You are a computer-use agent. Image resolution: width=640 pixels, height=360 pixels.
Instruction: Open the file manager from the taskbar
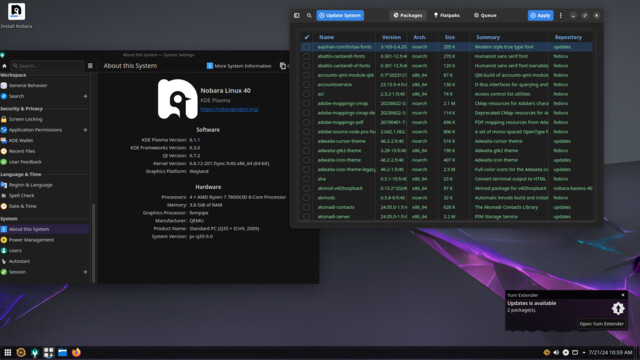click(x=62, y=352)
